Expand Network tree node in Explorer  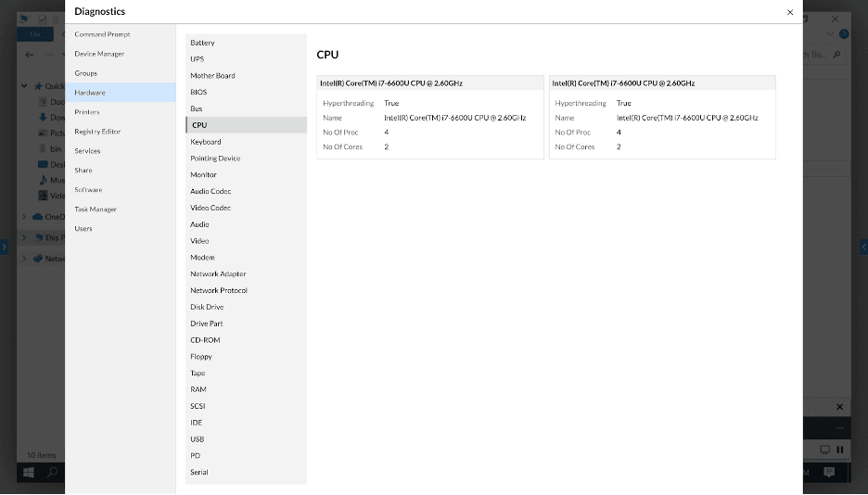pos(24,259)
